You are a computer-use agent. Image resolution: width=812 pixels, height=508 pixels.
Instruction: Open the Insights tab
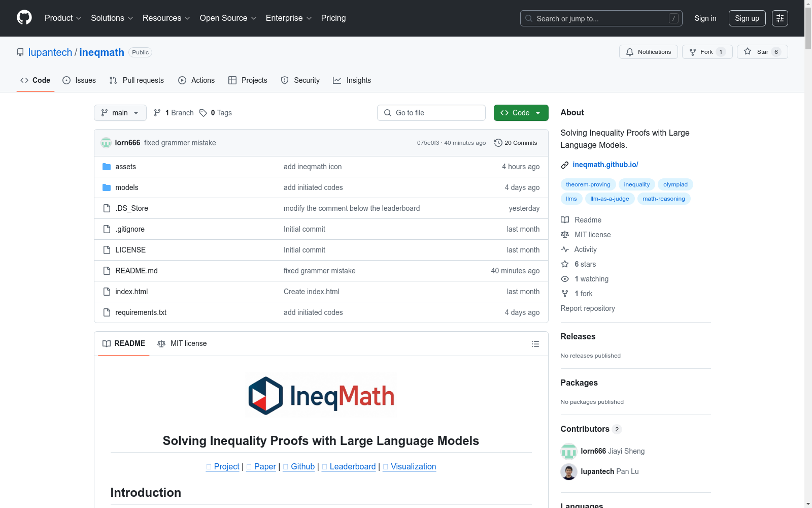point(352,80)
